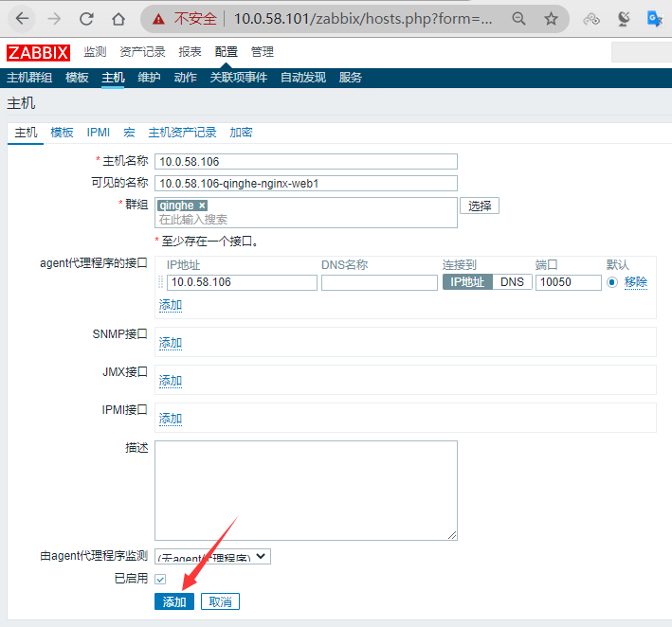672x627 pixels.
Task: Open the 配置 top menu
Action: (x=226, y=52)
